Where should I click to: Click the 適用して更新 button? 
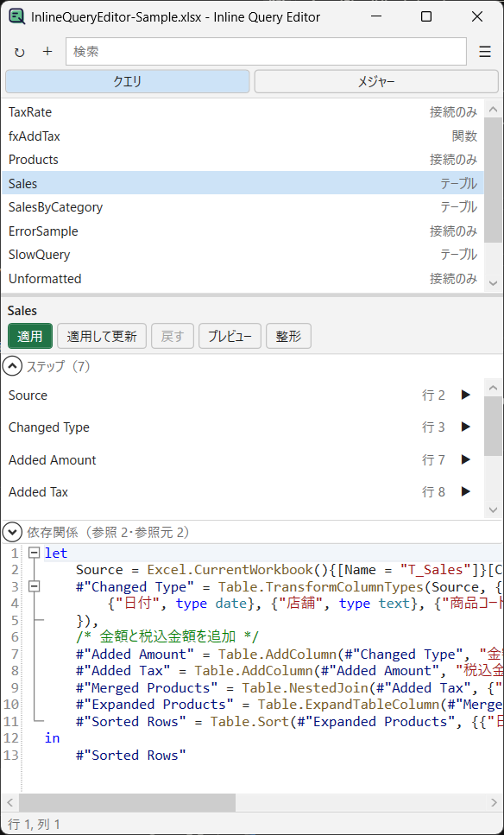point(102,336)
